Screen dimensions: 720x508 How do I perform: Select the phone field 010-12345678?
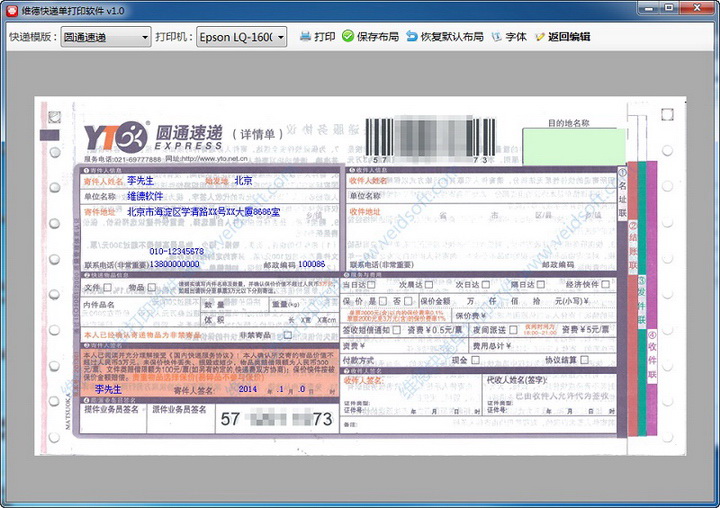tap(176, 251)
